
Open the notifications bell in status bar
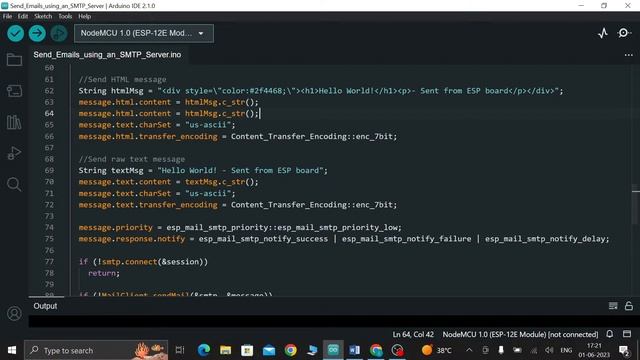click(x=609, y=334)
